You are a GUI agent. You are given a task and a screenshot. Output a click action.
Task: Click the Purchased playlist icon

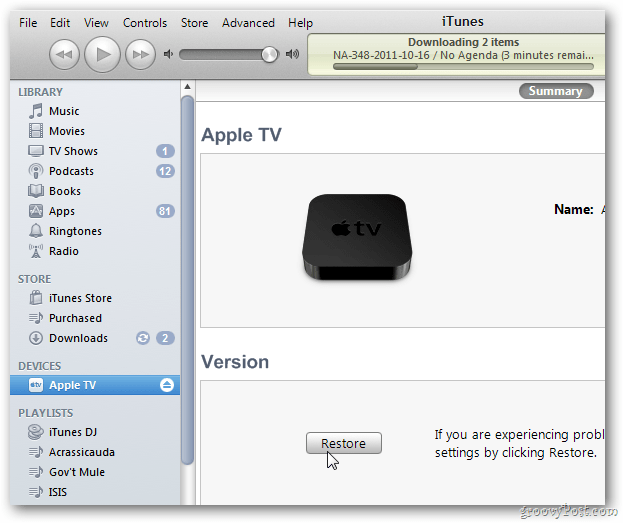[36, 318]
